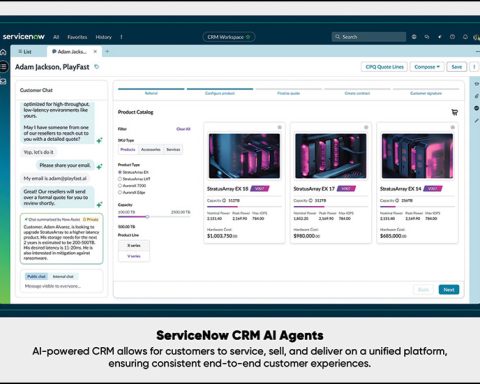Image resolution: width=480 pixels, height=384 pixels.
Task: Click the Next button
Action: click(x=449, y=290)
